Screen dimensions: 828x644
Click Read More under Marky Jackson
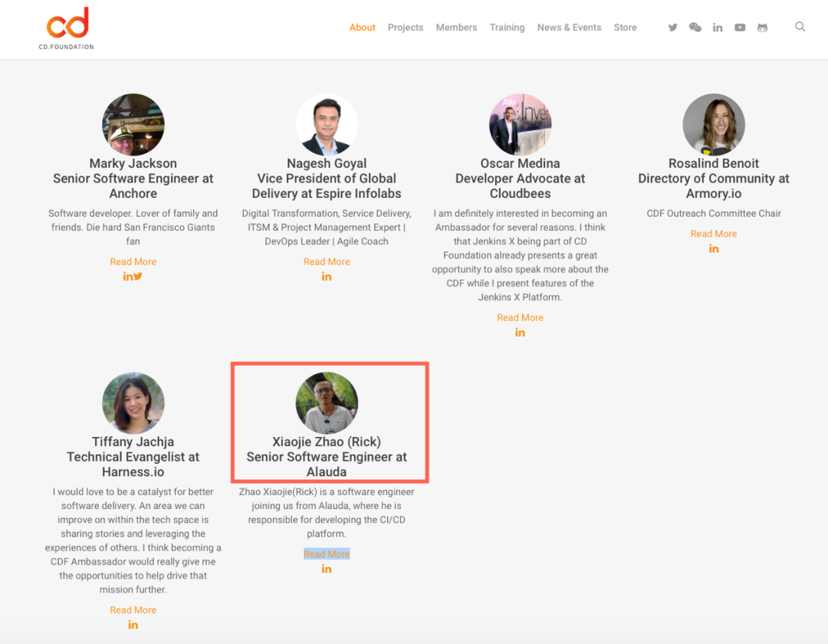coord(133,262)
